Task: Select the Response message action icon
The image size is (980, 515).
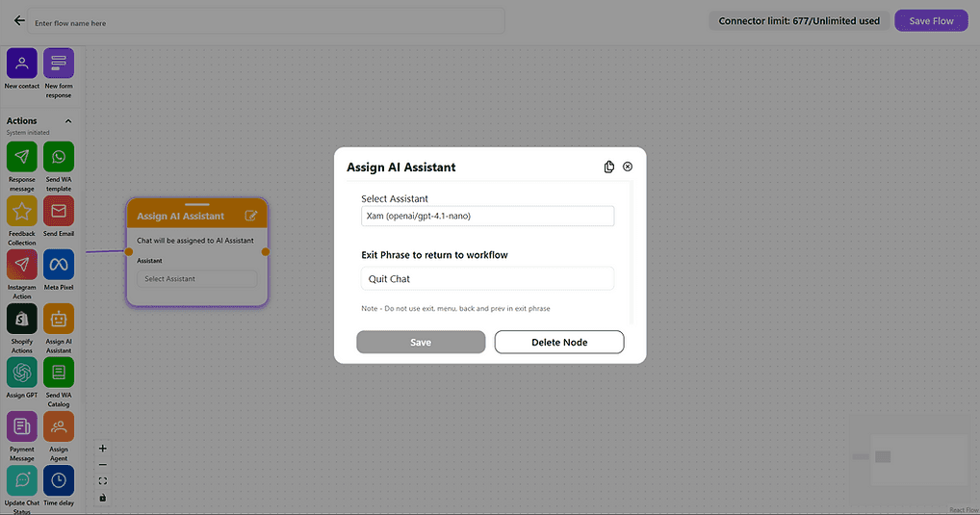Action: click(22, 156)
